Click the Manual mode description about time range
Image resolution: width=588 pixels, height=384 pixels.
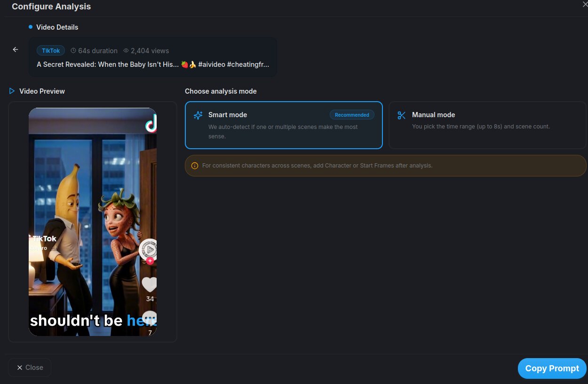481,127
